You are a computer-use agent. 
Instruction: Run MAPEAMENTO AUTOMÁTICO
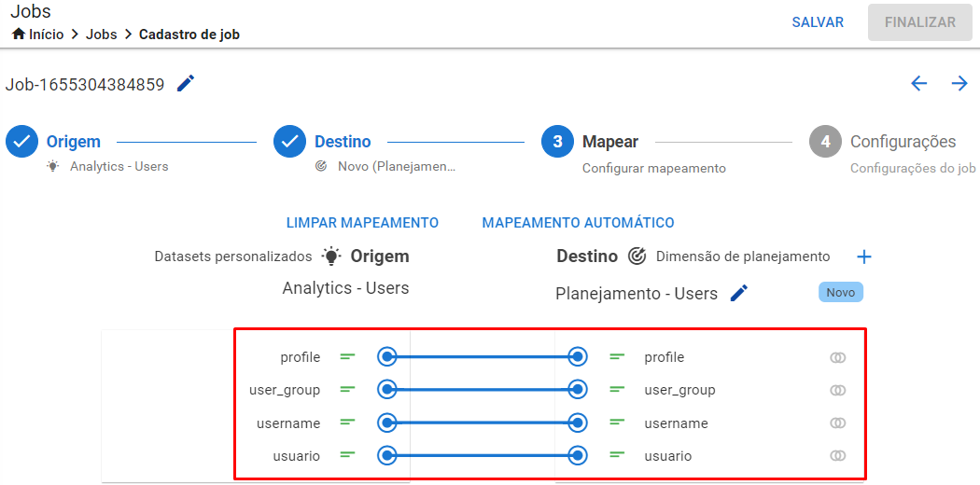[x=578, y=223]
